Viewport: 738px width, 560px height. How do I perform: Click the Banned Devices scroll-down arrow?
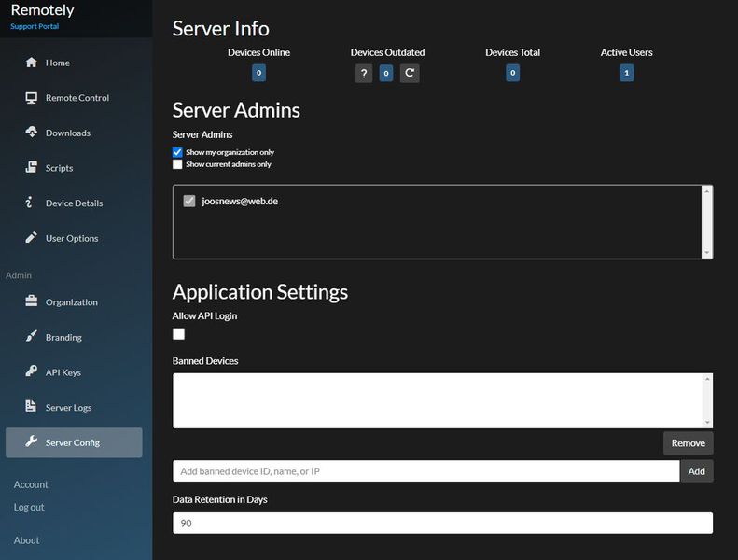pyautogui.click(x=707, y=423)
